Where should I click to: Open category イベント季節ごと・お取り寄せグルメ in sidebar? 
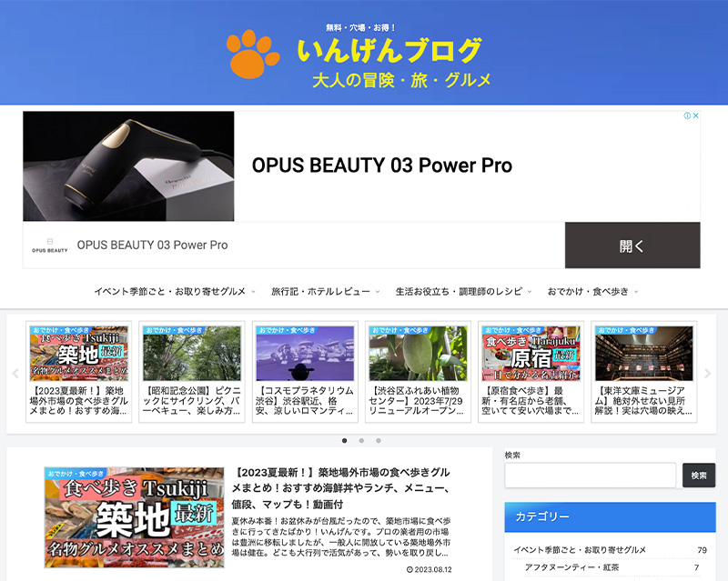click(580, 550)
